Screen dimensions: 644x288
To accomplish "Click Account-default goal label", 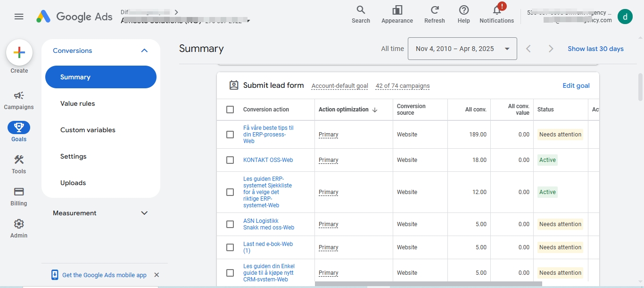I will pyautogui.click(x=339, y=86).
